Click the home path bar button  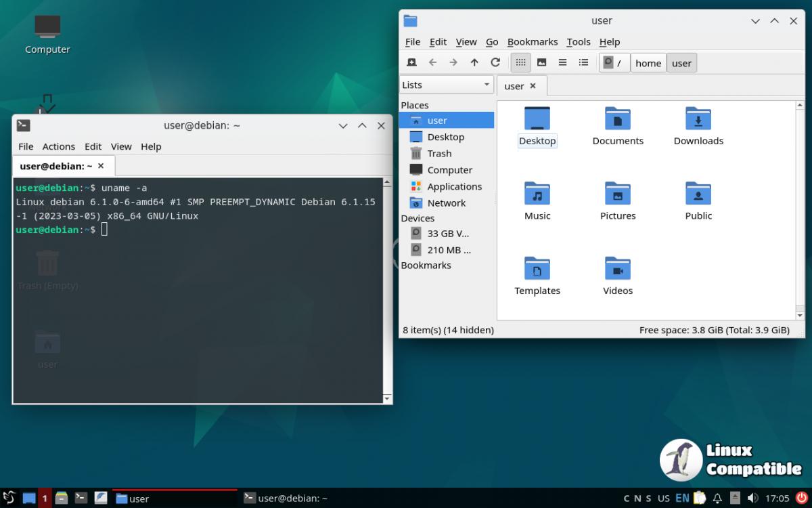648,63
